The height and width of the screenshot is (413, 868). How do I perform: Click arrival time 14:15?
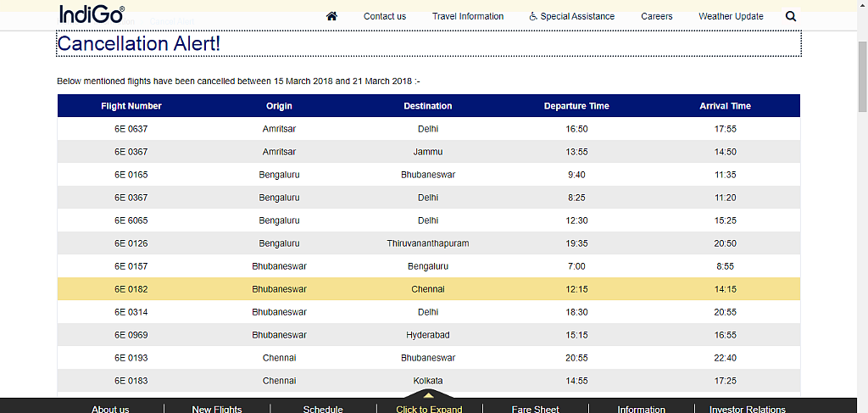pyautogui.click(x=726, y=289)
